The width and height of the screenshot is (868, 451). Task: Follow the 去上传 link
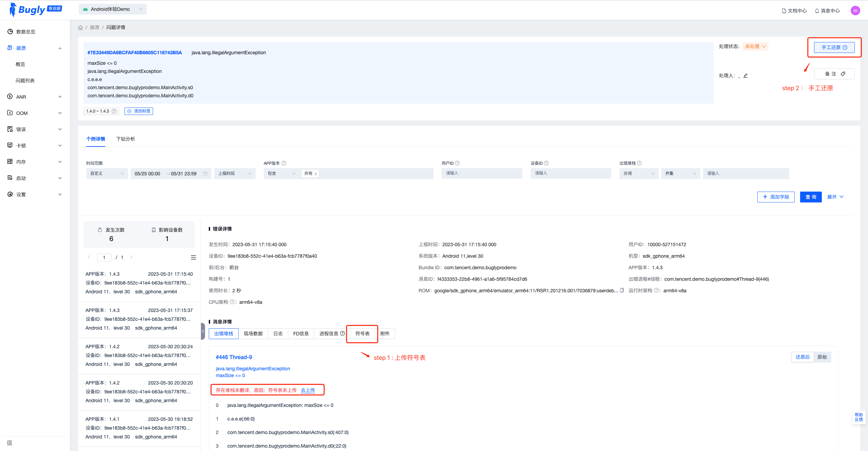[x=308, y=390]
